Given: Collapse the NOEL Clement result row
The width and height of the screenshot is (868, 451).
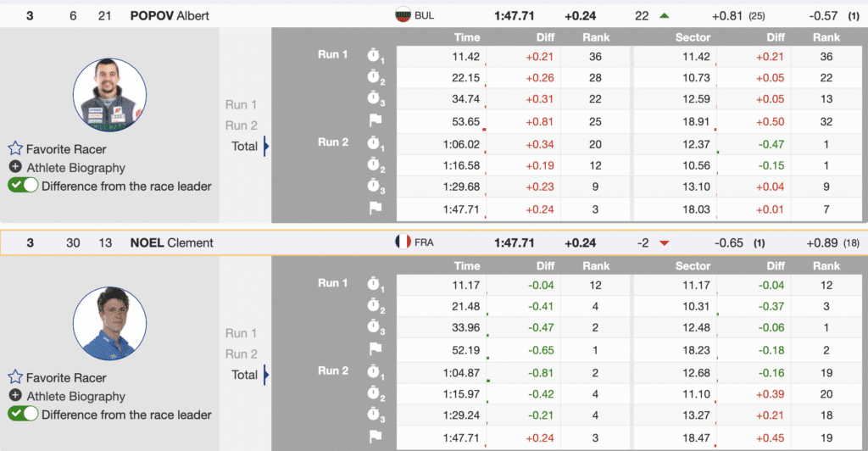Looking at the screenshot, I should 170,242.
